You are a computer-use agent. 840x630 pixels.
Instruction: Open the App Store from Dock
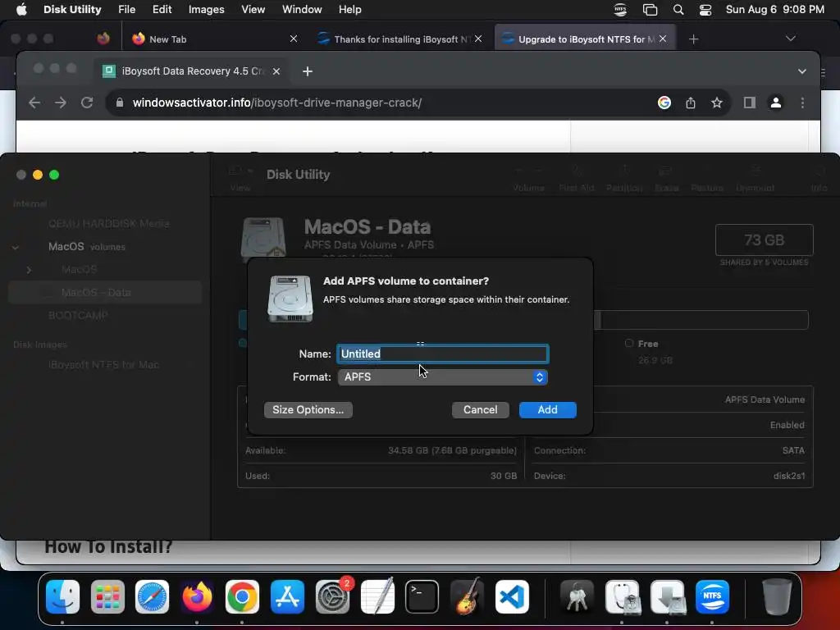pyautogui.click(x=288, y=597)
